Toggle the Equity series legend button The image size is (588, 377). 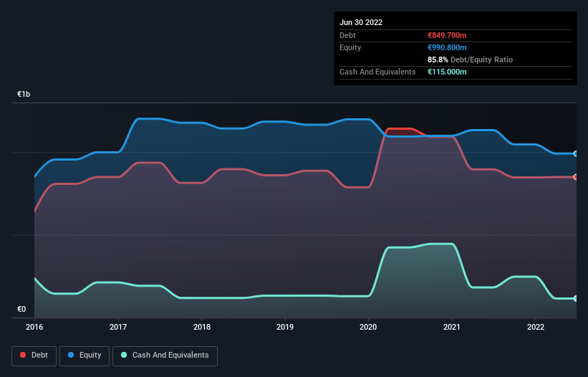pos(85,355)
